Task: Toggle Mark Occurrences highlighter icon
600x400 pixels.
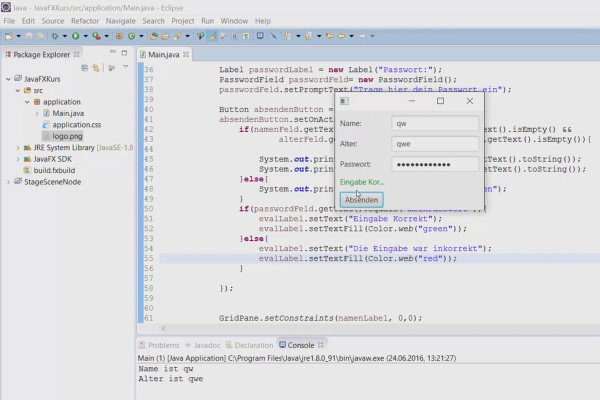Action: coord(212,36)
